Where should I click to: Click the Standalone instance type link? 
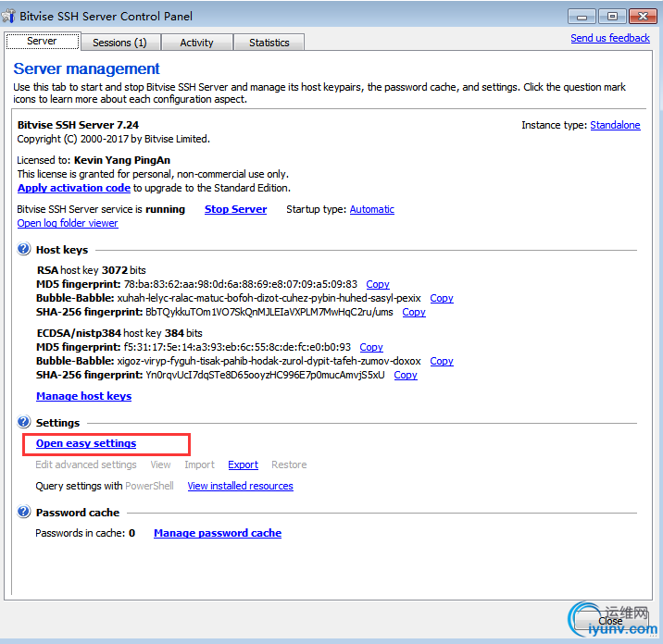point(615,125)
